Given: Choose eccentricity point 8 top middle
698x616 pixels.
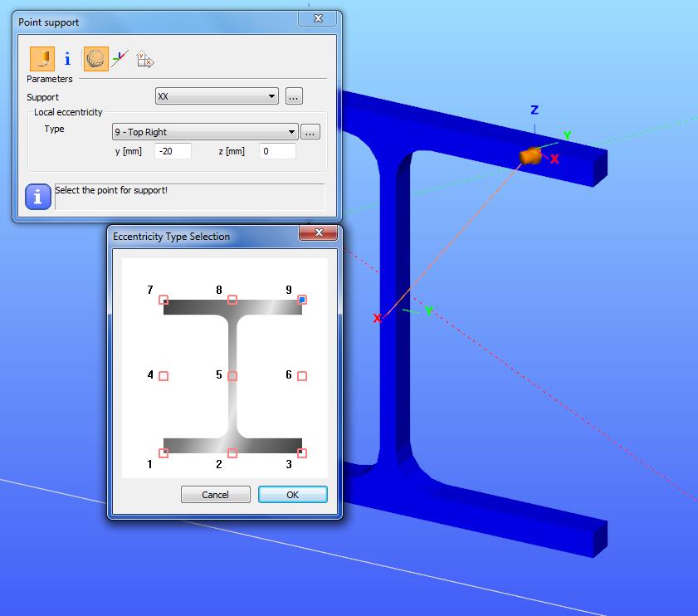Looking at the screenshot, I should [232, 300].
